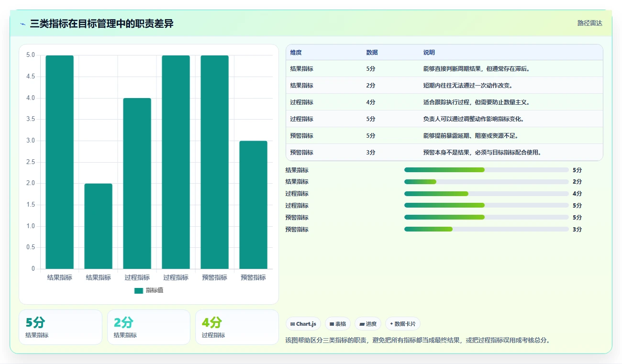Click the 进度 chip icon
622x364 pixels.
[362, 324]
